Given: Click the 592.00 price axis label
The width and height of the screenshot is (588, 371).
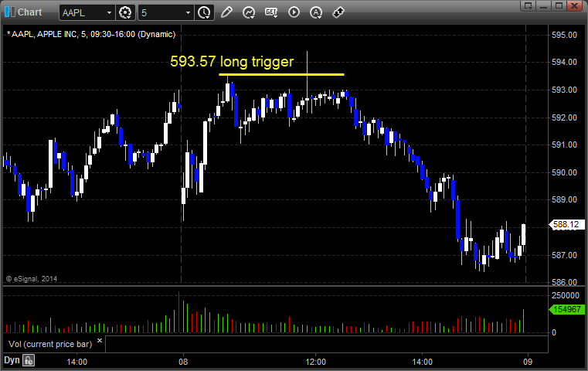Looking at the screenshot, I should [x=564, y=117].
